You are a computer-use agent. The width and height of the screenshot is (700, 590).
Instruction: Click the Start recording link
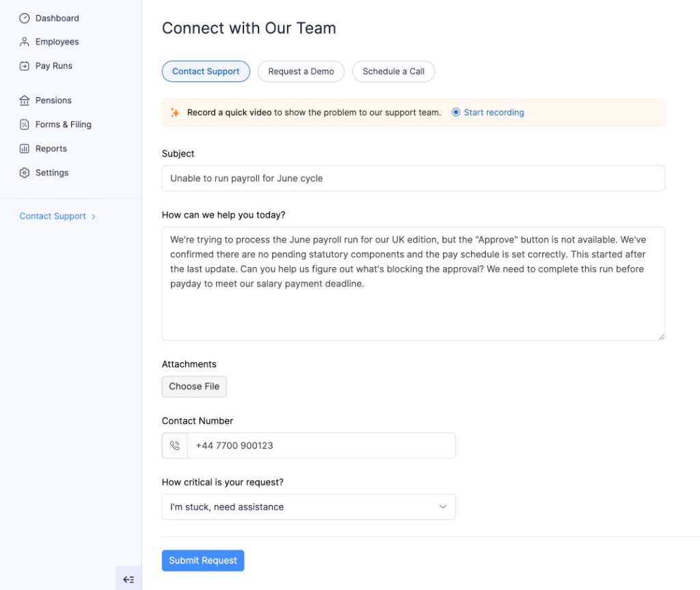[494, 113]
